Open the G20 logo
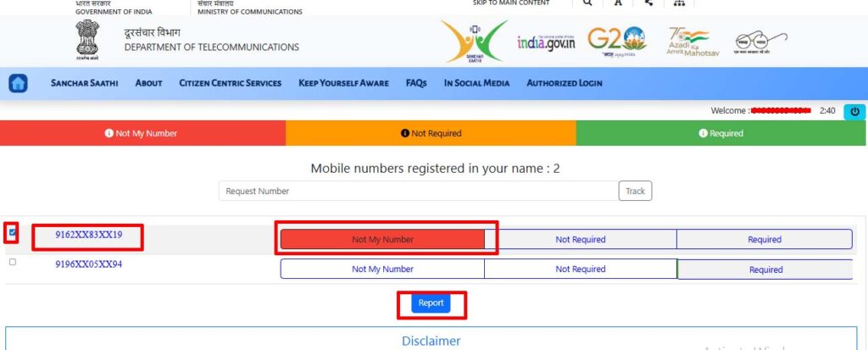This screenshot has width=868, height=350. (617, 42)
